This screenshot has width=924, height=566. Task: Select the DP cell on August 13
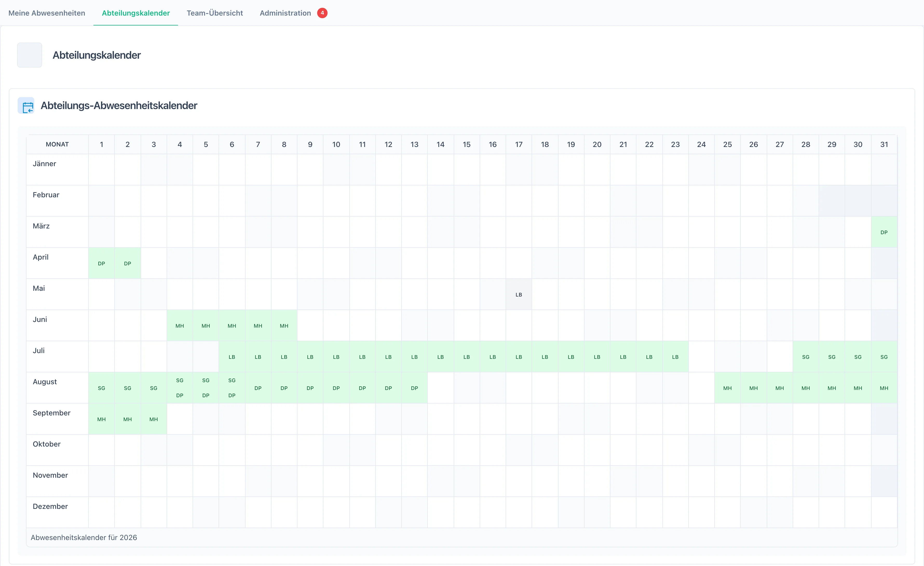coord(415,388)
